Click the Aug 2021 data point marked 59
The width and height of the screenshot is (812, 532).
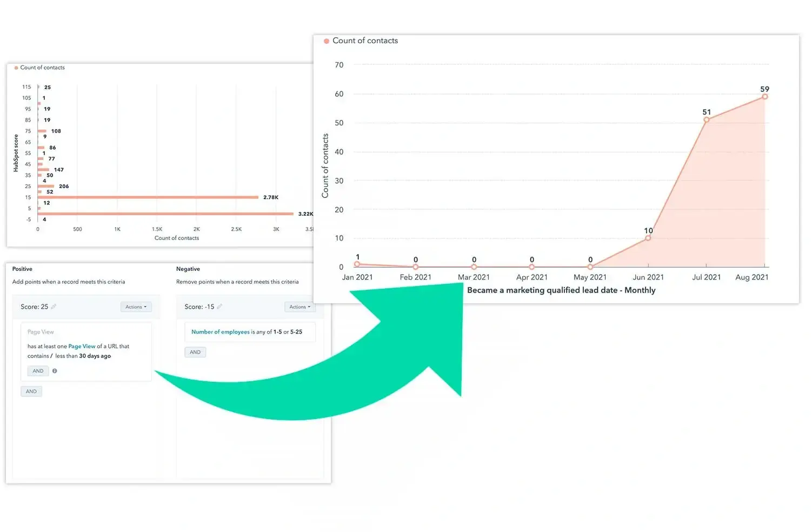click(764, 97)
